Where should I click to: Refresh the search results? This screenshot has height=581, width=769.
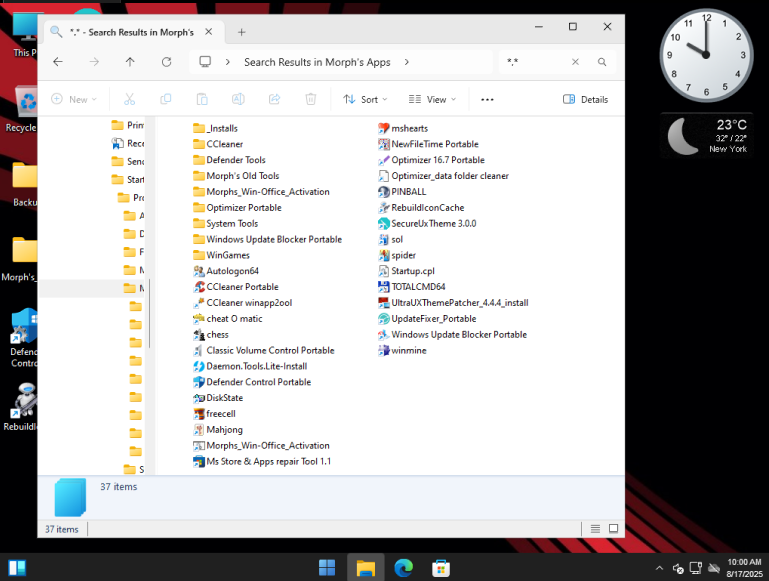tap(167, 62)
